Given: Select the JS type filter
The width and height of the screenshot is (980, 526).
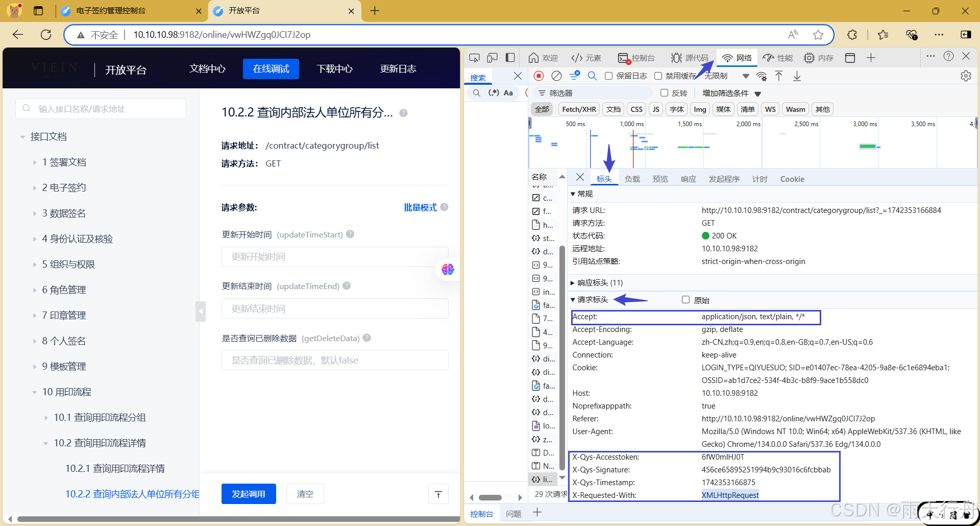Looking at the screenshot, I should click(656, 109).
